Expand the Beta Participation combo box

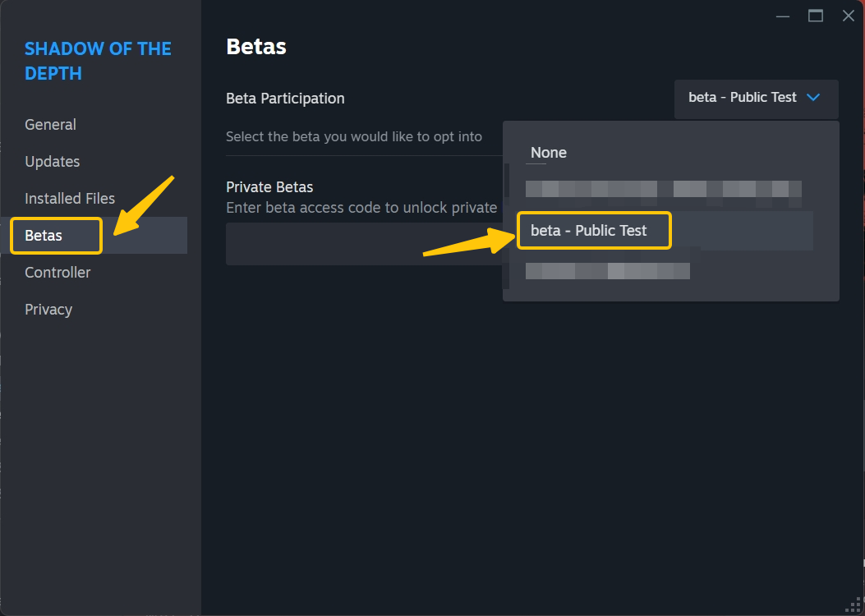756,98
